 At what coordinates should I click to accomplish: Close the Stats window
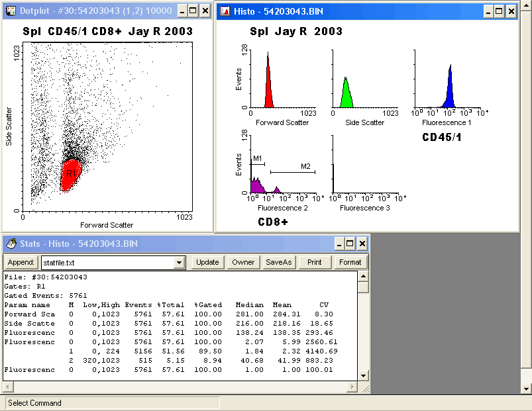point(362,244)
